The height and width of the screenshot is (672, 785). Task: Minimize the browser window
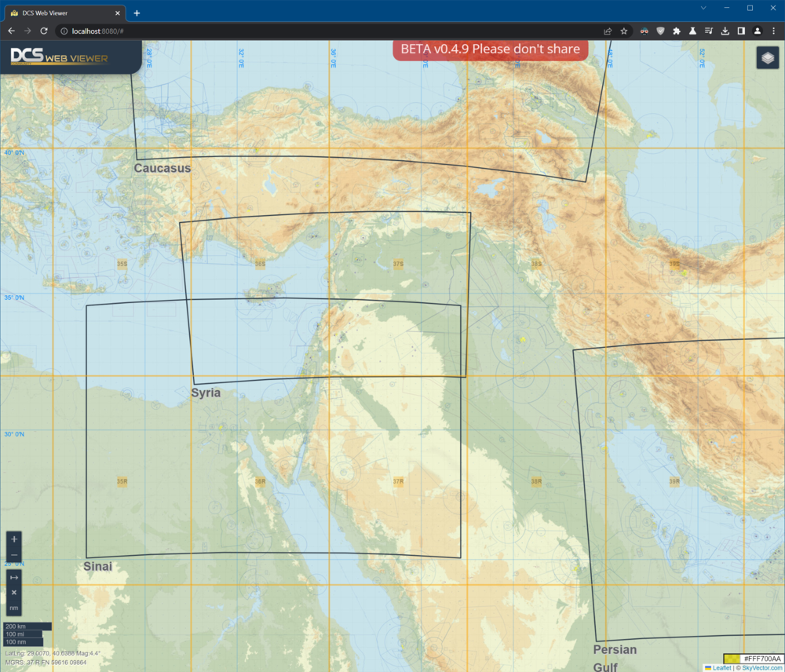point(726,8)
